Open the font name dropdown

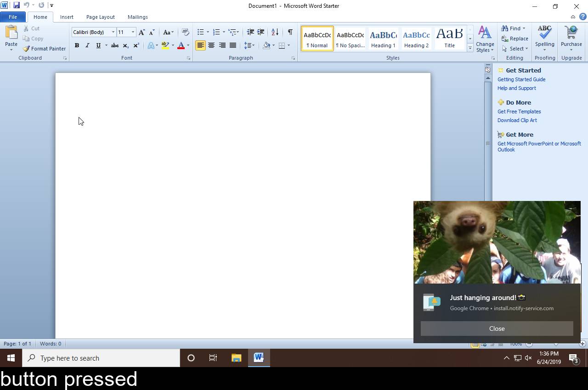[x=113, y=32]
